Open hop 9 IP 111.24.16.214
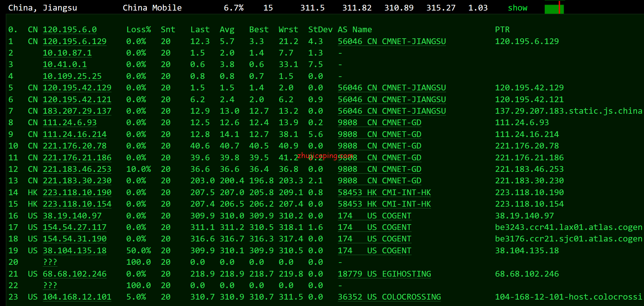This screenshot has height=306, width=644. 74,134
